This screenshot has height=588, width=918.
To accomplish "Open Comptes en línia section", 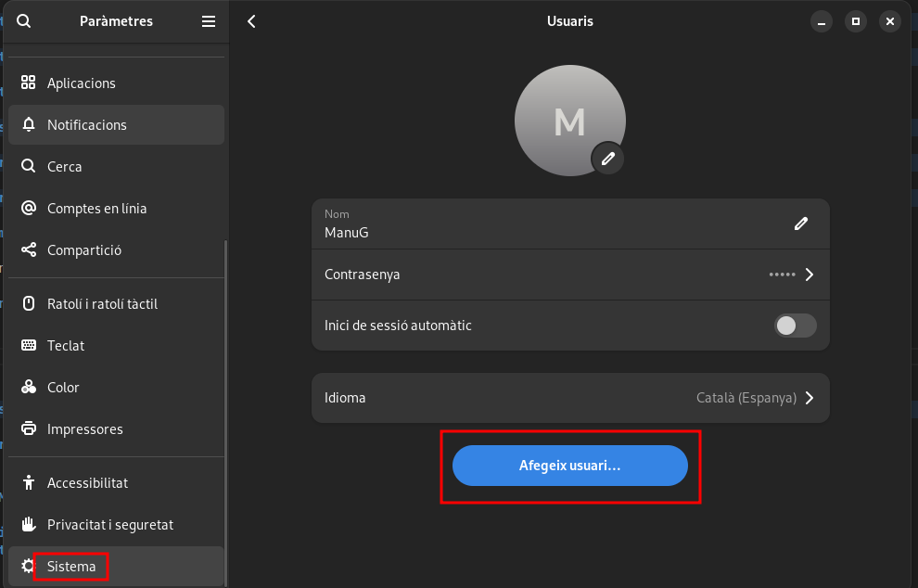I will pos(96,209).
